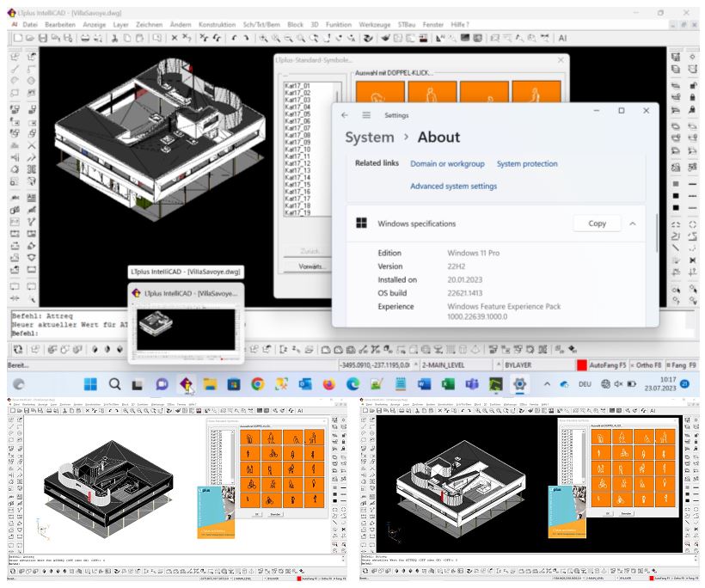Click the New drawing icon in toolbar
The image size is (705, 588).
17,38
